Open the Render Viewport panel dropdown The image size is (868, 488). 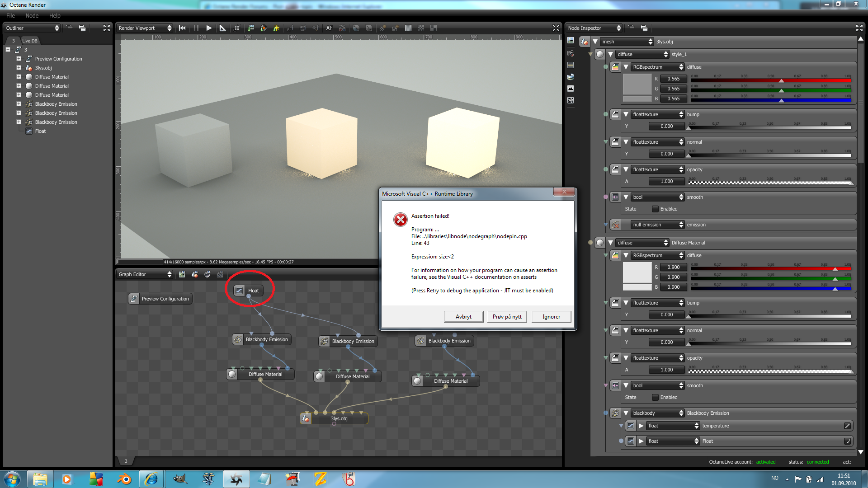point(145,28)
